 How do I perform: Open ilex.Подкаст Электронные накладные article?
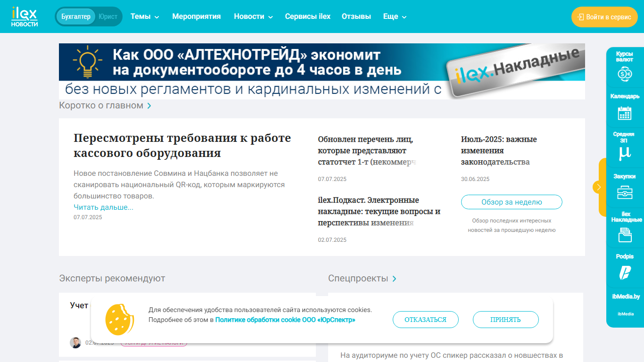pos(380,212)
